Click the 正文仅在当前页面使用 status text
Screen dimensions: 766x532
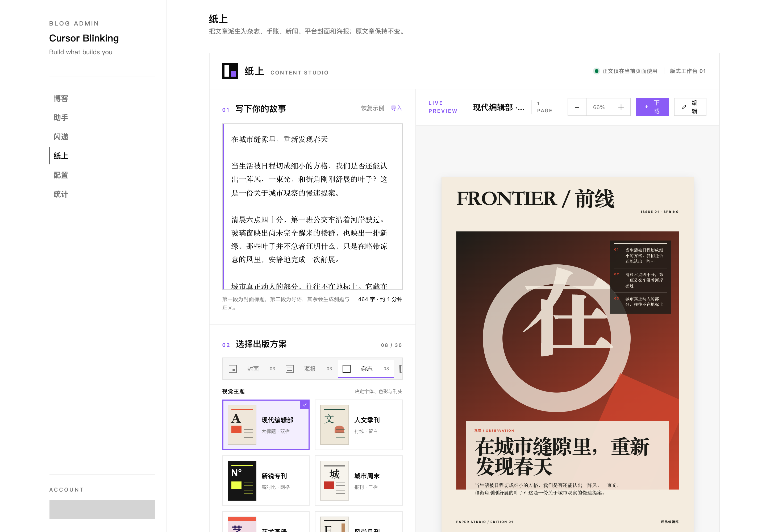(630, 71)
